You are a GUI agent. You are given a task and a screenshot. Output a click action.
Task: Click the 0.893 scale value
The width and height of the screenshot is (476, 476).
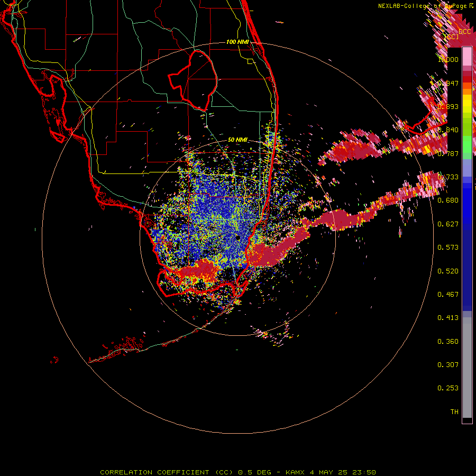coord(448,106)
